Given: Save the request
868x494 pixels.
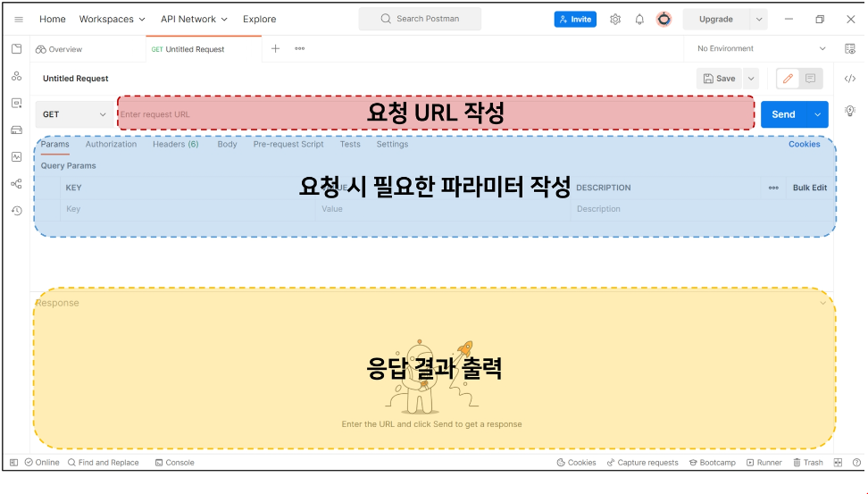Looking at the screenshot, I should point(719,79).
